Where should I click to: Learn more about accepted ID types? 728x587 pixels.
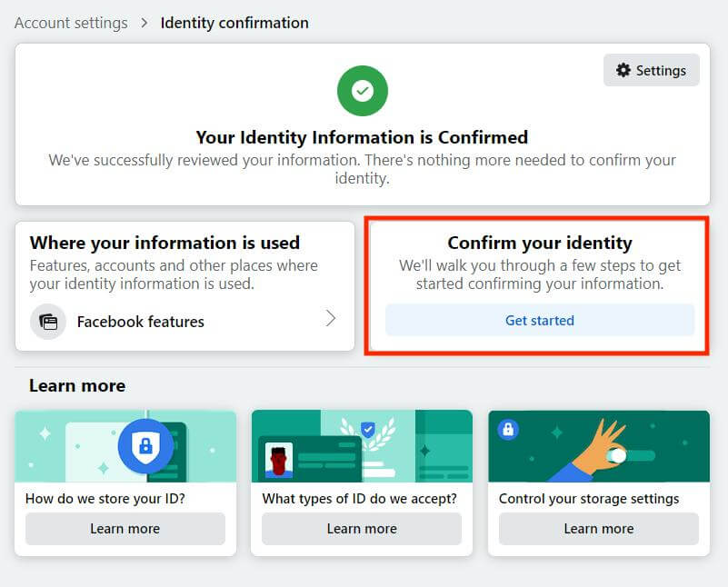[x=362, y=529]
